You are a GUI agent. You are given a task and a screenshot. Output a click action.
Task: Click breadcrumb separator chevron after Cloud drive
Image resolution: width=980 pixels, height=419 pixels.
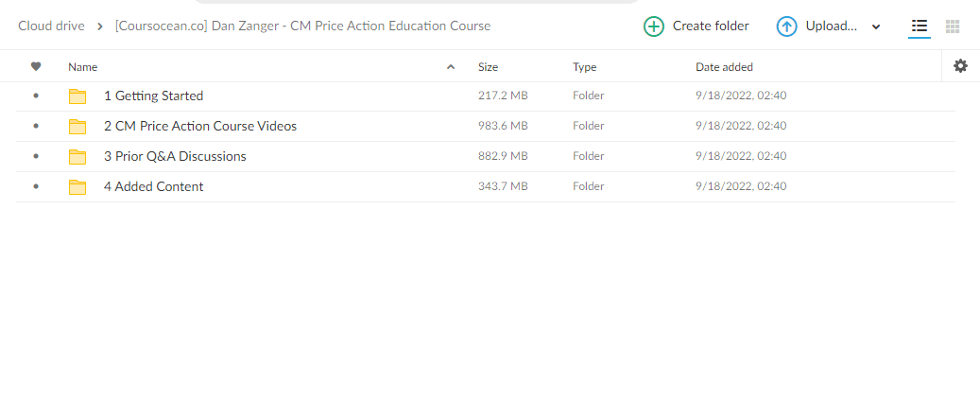[x=100, y=26]
